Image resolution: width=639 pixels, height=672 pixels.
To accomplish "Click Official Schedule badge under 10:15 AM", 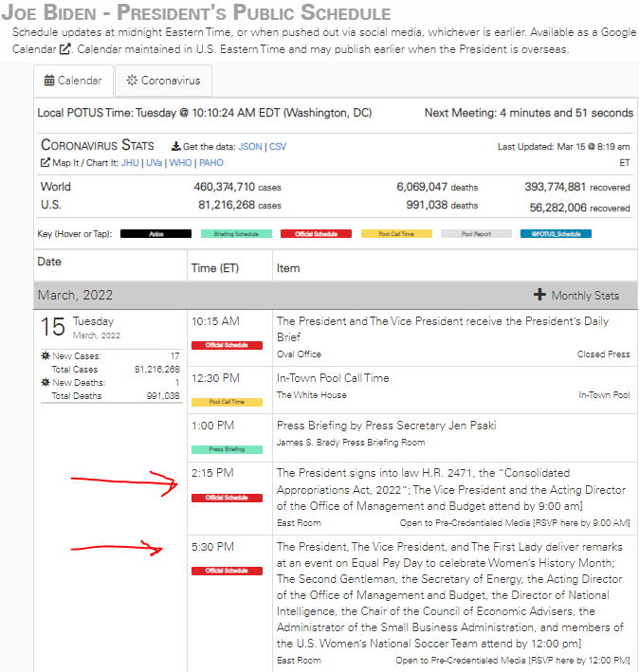I will 227,345.
